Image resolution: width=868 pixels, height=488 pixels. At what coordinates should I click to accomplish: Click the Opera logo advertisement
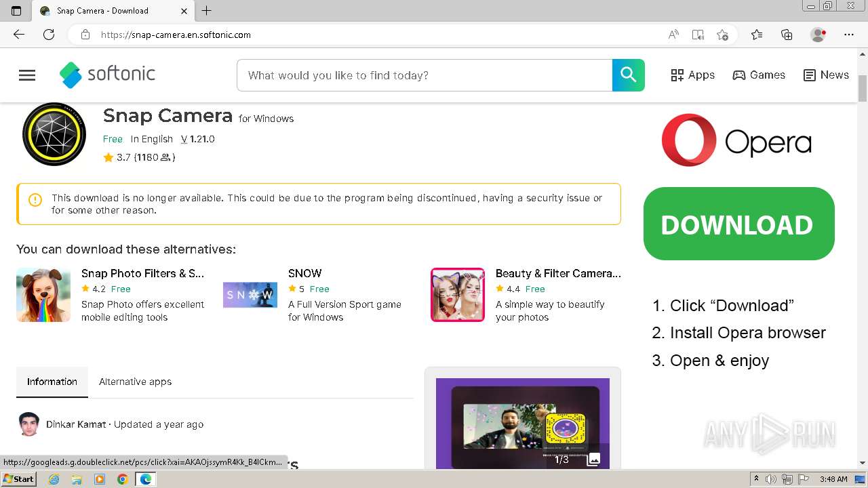(x=737, y=140)
